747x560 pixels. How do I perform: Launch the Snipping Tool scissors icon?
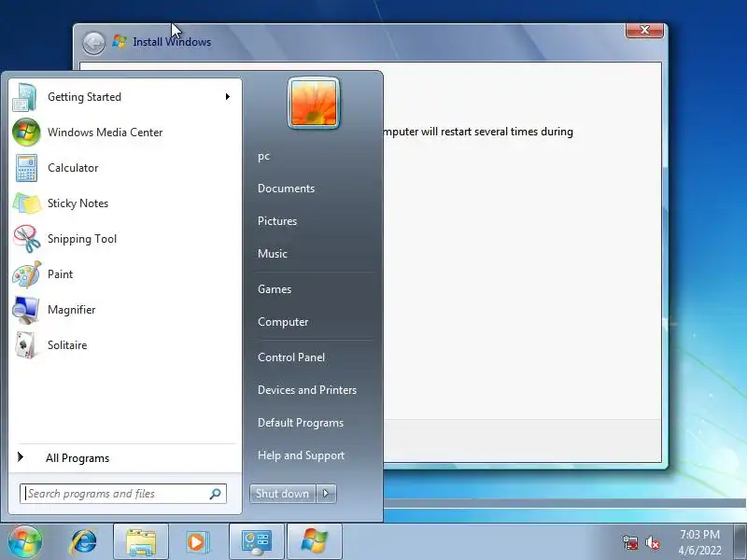26,239
